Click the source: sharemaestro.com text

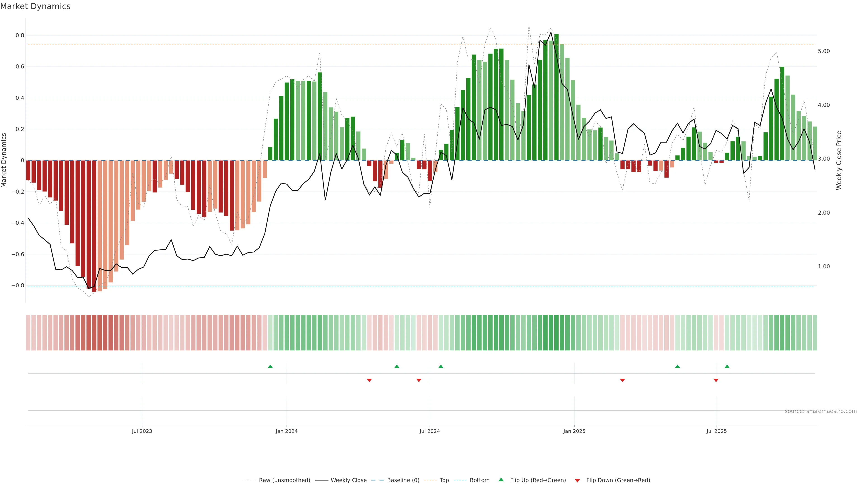[x=821, y=411]
